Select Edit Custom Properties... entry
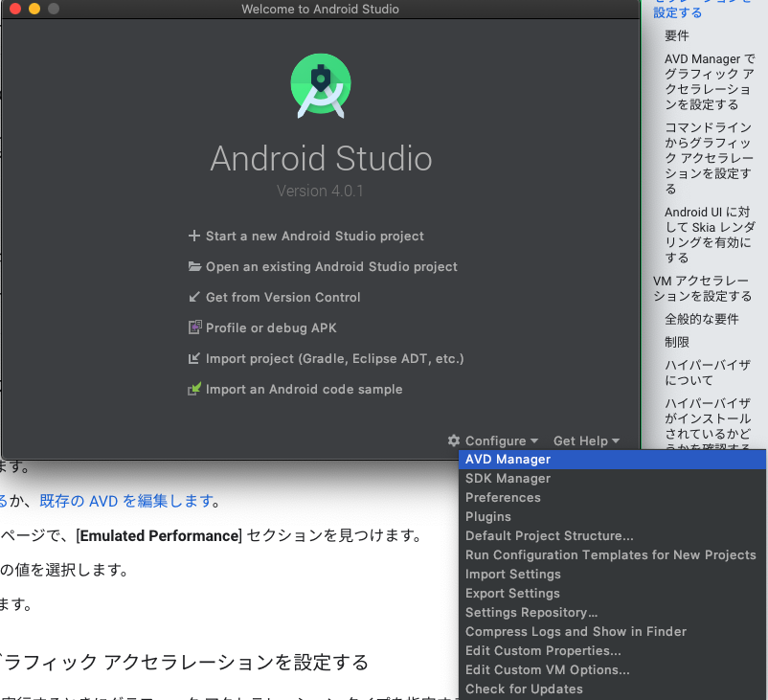Screen dimensions: 768x700 click(612, 650)
